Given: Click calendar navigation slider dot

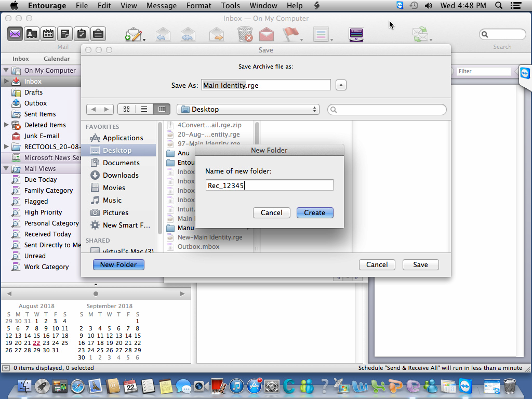Looking at the screenshot, I should (96, 294).
